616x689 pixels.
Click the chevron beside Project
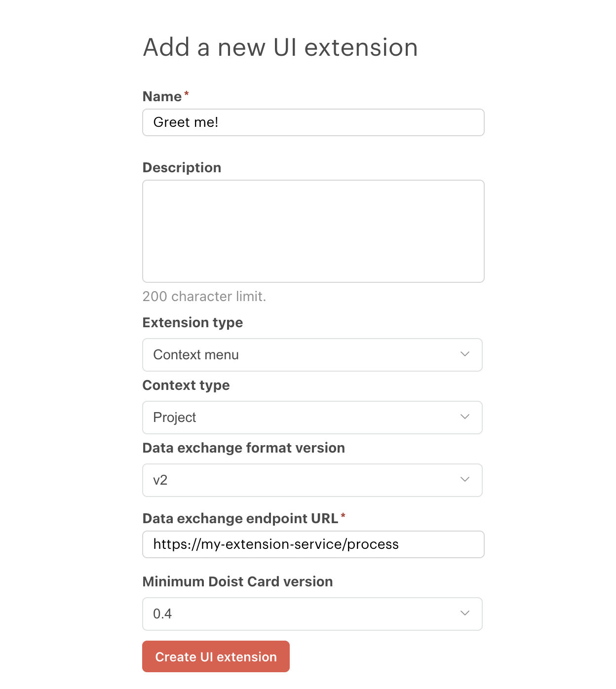click(x=463, y=417)
